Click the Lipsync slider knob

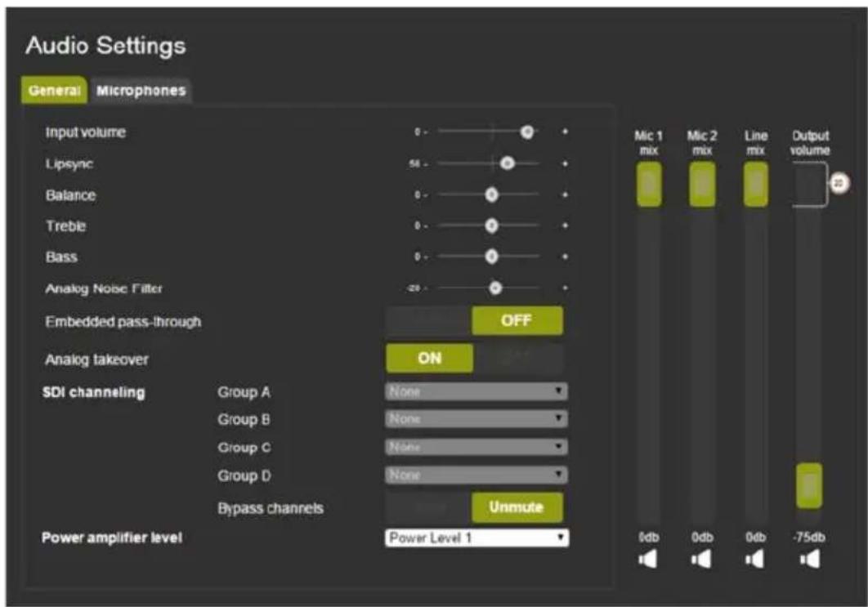[x=508, y=163]
